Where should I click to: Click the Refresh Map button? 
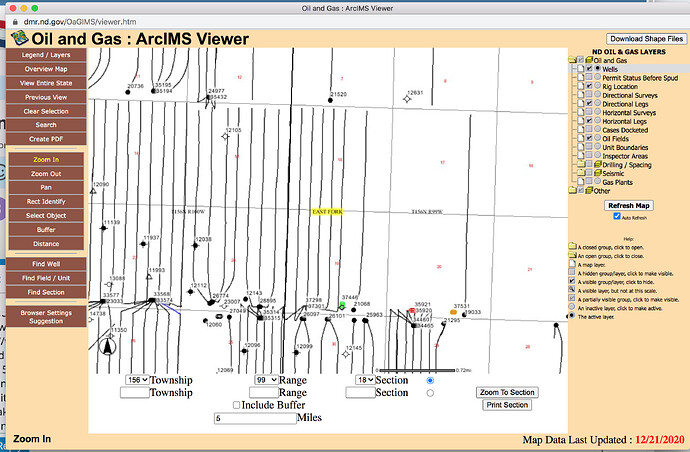click(x=628, y=206)
